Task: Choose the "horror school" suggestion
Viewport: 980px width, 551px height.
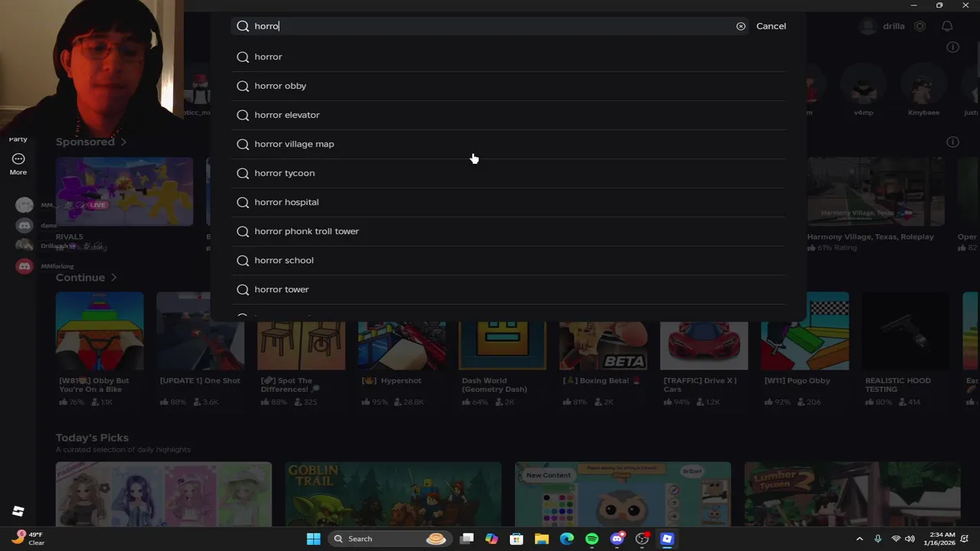Action: 508,260
